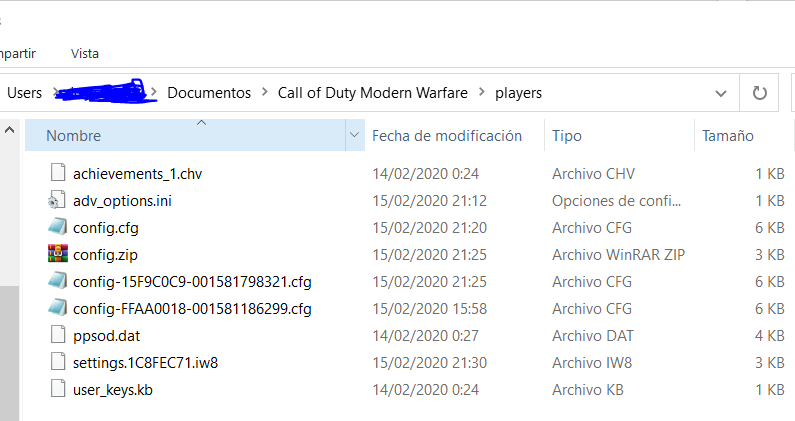
Task: Select the achievements_1.chv file icon
Action: tap(58, 172)
